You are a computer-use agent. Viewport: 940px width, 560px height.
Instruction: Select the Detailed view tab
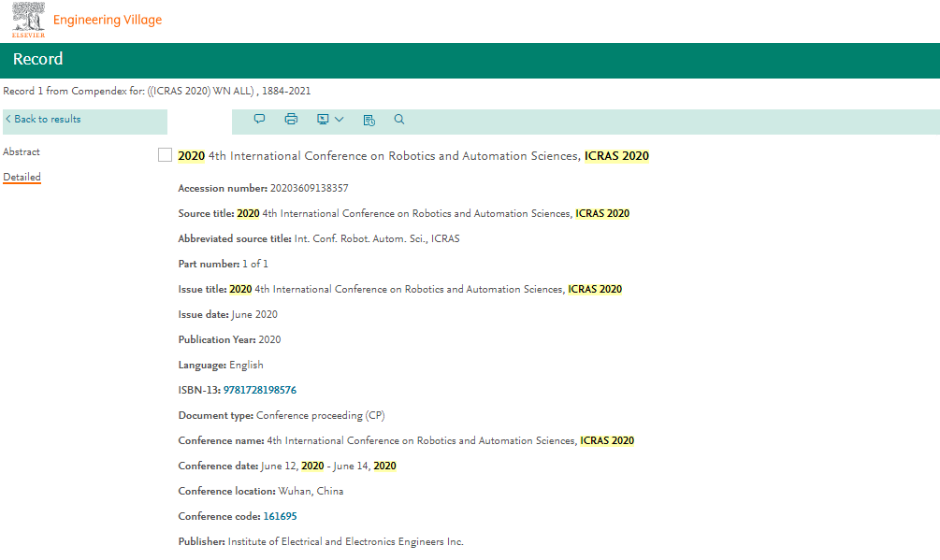pyautogui.click(x=22, y=178)
